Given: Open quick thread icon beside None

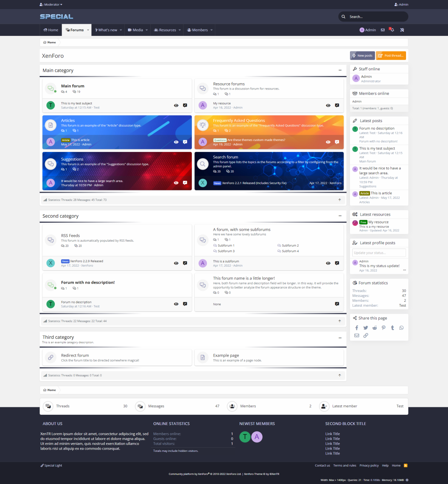Looking at the screenshot, I should click(x=337, y=304).
